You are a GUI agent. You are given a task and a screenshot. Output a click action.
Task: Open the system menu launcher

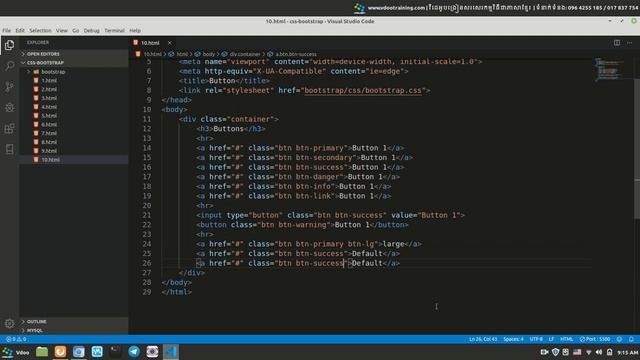(16, 352)
